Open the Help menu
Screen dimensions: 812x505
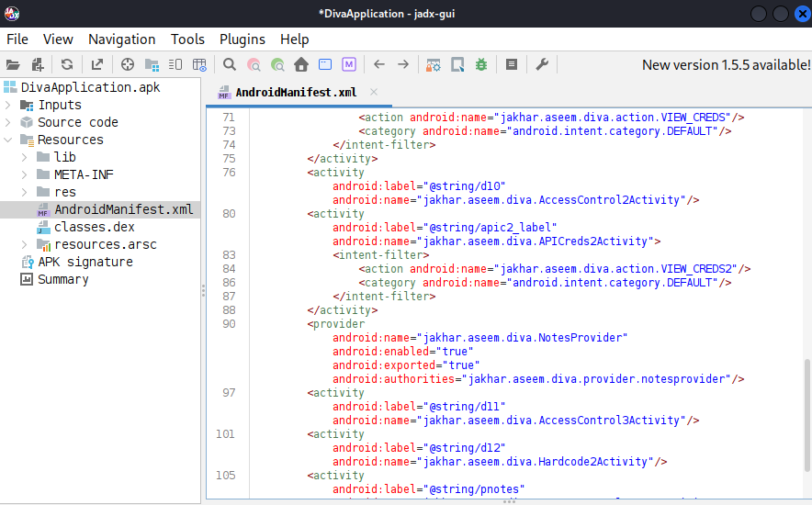point(294,39)
